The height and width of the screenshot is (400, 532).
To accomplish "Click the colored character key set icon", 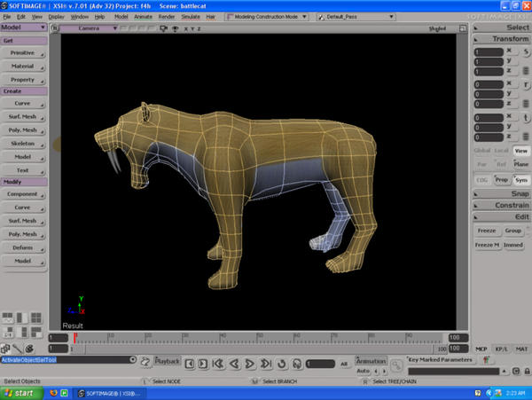I will [487, 359].
